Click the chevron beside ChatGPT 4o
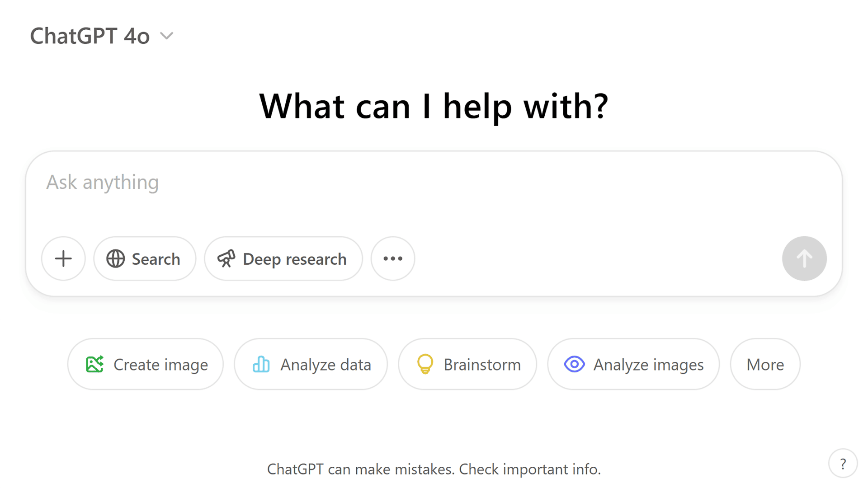Viewport: 868px width, 488px height. 167,36
